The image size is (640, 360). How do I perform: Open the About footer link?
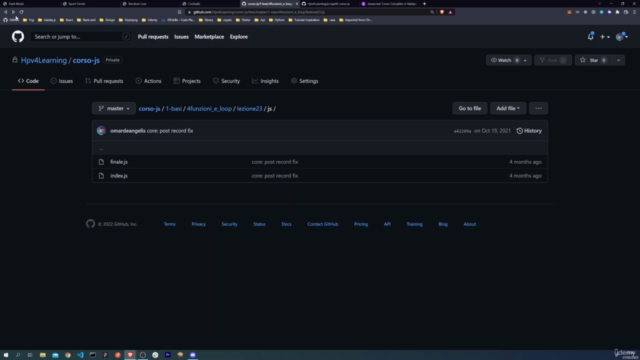point(469,224)
